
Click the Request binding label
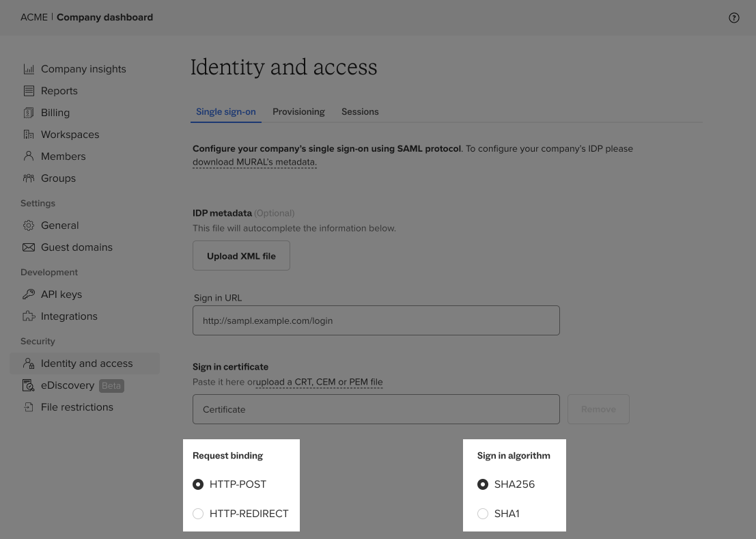tap(227, 456)
